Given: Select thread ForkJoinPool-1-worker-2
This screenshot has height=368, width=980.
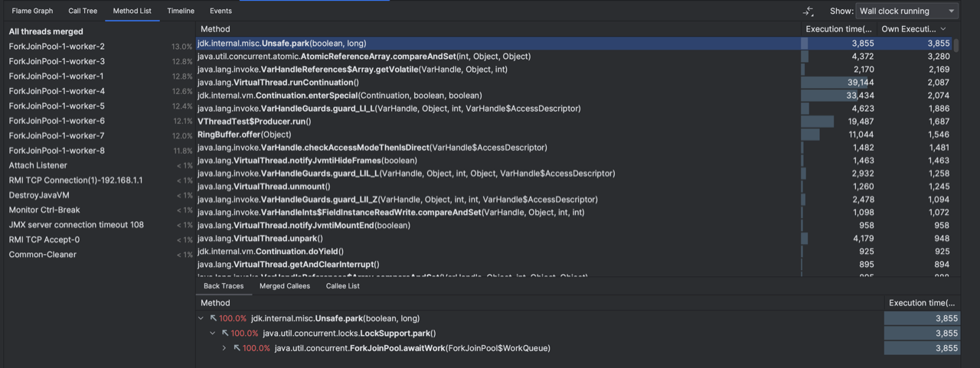Looking at the screenshot, I should click(57, 47).
